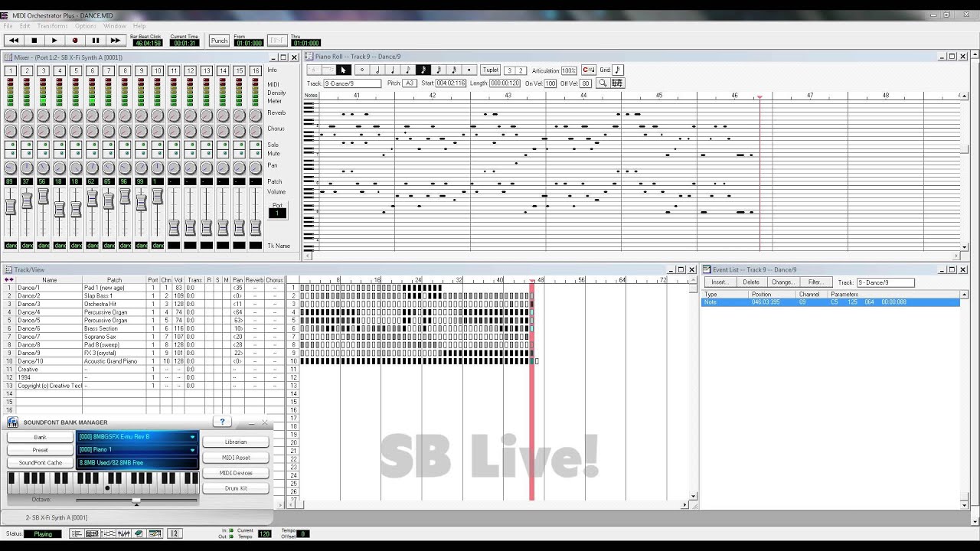Toggle Solo on mixer channel 10
This screenshot has width=980, height=551.
pyautogui.click(x=158, y=145)
